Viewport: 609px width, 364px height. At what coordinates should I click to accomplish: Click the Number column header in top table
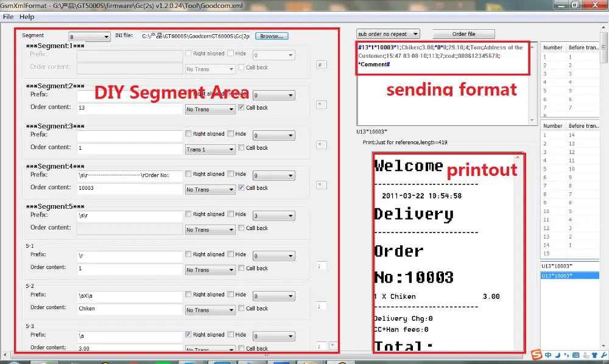click(x=553, y=47)
